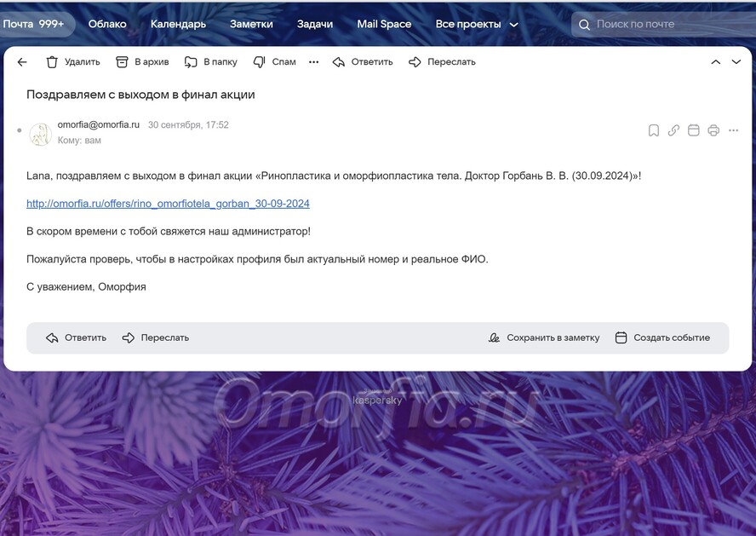Image resolution: width=756 pixels, height=536 pixels.
Task: Open message options three-dots near printer
Action: 733,130
